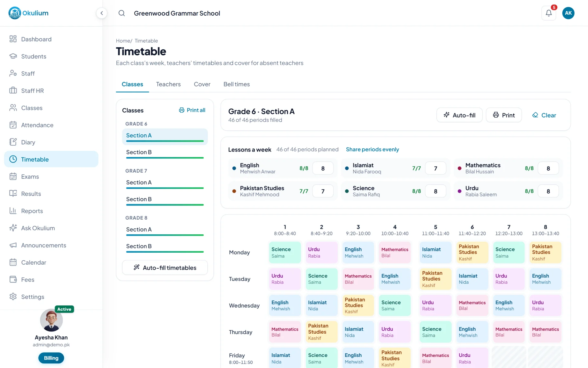Select Grade 7 Section A
The width and height of the screenshot is (588, 368).
pyautogui.click(x=165, y=183)
